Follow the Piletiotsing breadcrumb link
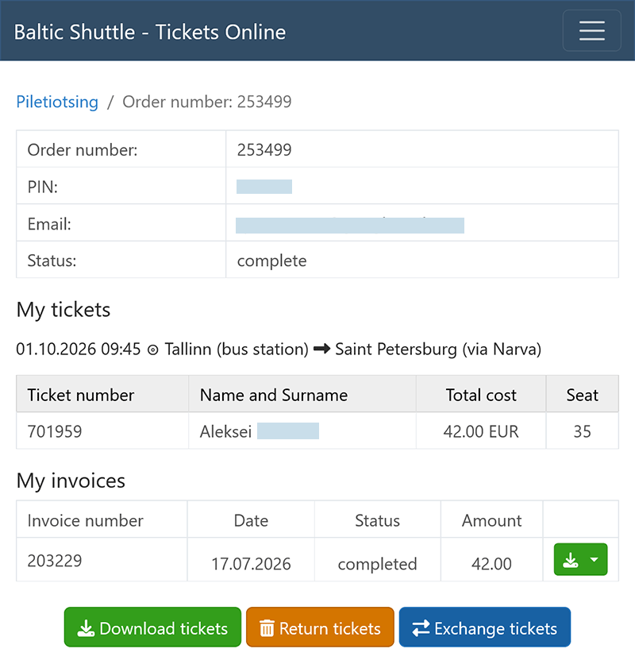The height and width of the screenshot is (672, 635). tap(57, 102)
